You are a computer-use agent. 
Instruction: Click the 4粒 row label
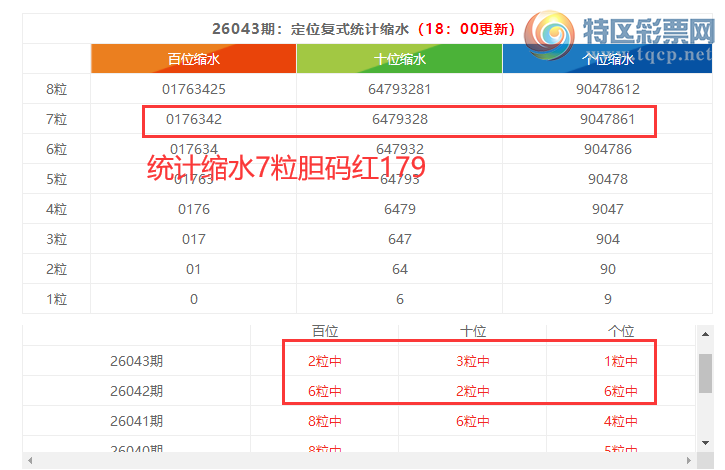click(x=56, y=209)
